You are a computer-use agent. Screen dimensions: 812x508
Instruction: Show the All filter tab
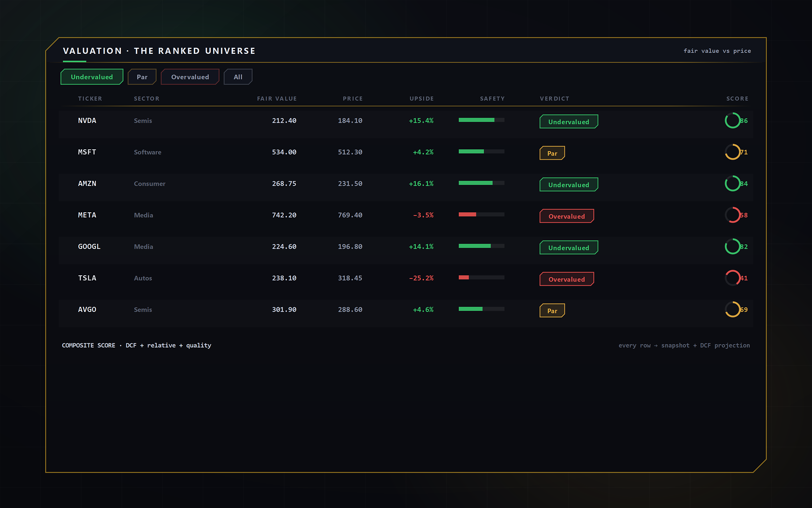point(238,77)
